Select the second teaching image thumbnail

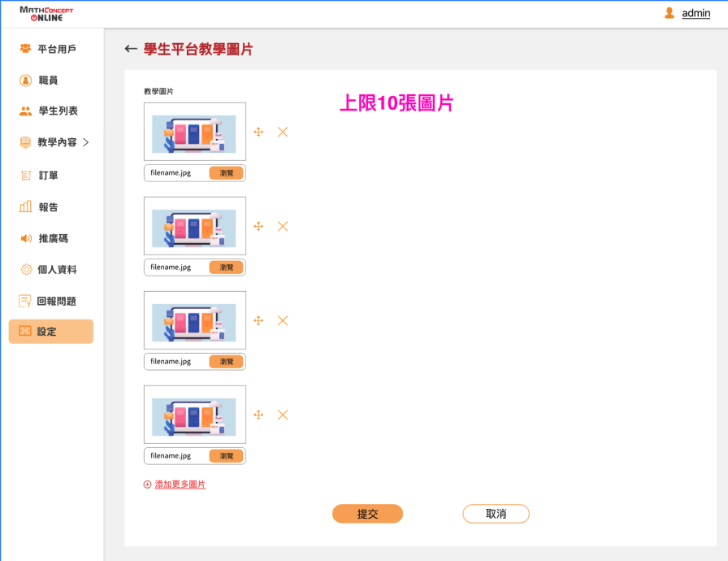click(194, 226)
